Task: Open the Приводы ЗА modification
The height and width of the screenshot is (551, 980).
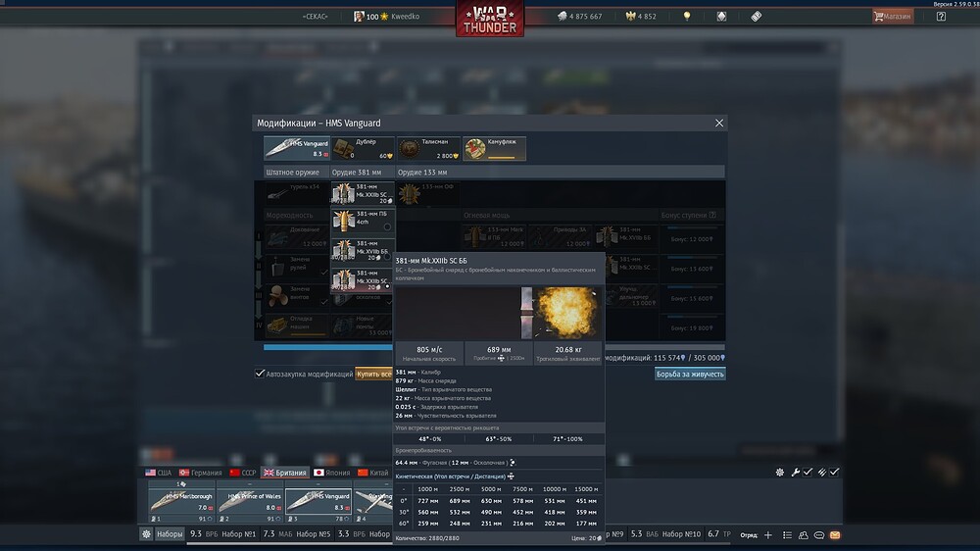Action: tap(561, 237)
